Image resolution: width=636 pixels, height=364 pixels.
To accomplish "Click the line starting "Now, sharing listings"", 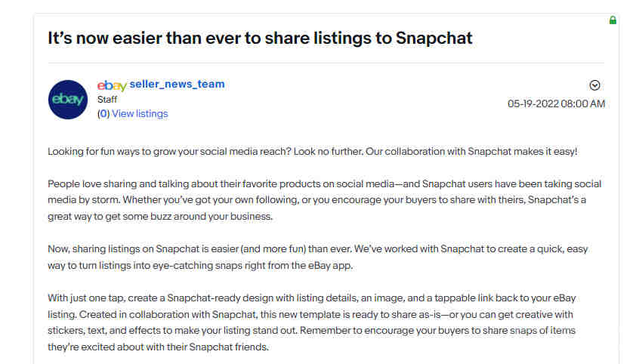I will coord(317,249).
